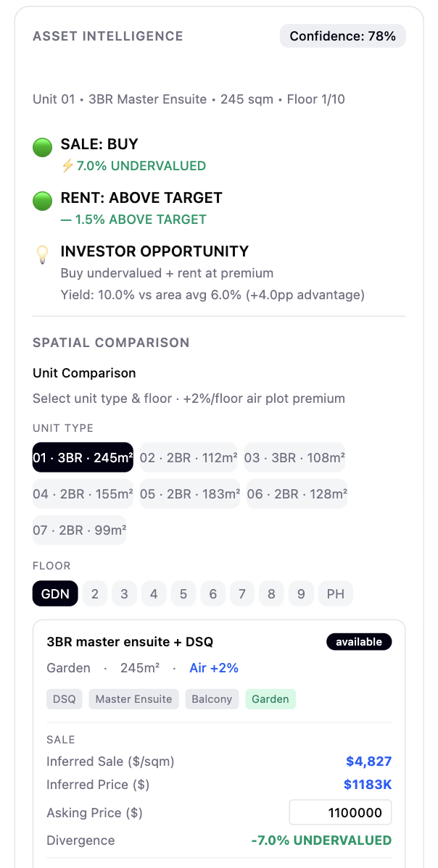The width and height of the screenshot is (438, 868).
Task: Select floor 9
Action: tap(301, 594)
